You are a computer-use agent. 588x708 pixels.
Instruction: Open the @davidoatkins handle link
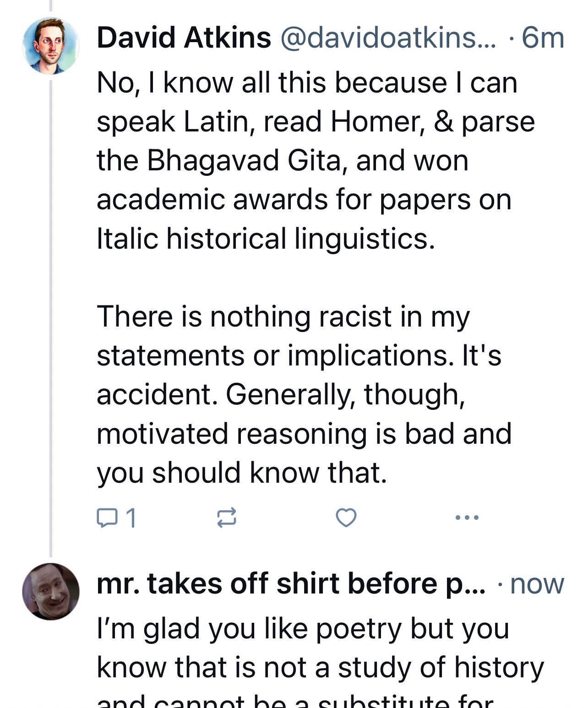(x=387, y=38)
